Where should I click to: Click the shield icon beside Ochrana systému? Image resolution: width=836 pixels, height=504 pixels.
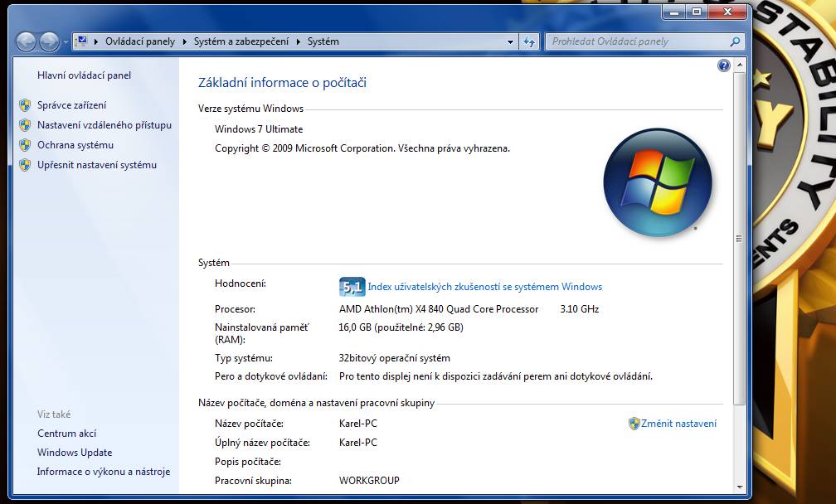(x=25, y=145)
